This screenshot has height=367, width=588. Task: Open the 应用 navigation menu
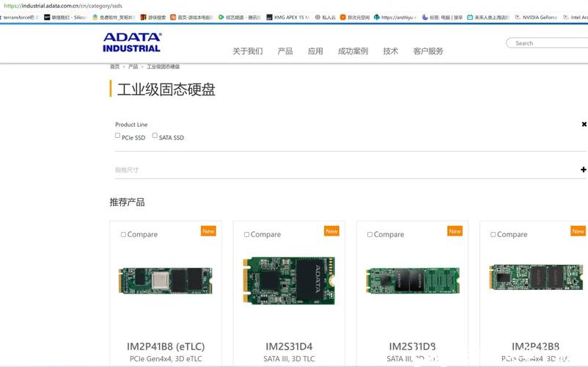315,51
